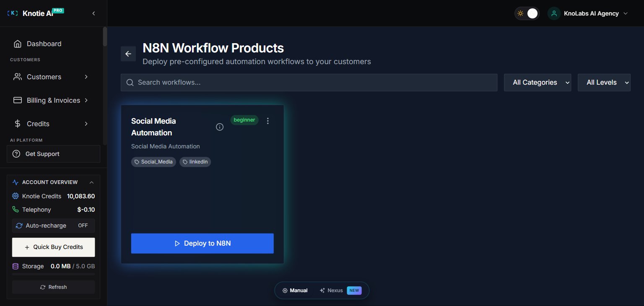Click the Auto-recharge sync icon
This screenshot has width=644, height=306.
pos(19,226)
